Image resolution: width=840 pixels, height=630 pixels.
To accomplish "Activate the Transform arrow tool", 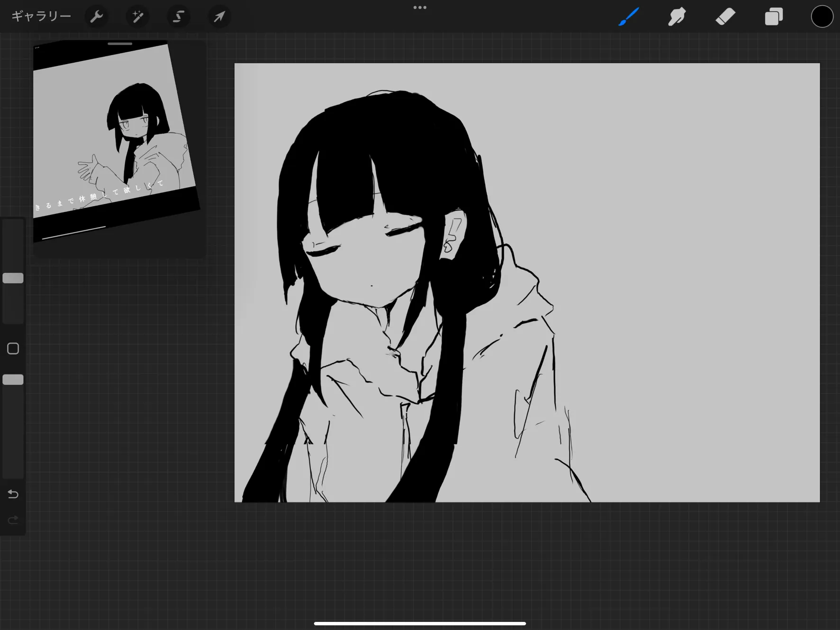I will tap(219, 17).
